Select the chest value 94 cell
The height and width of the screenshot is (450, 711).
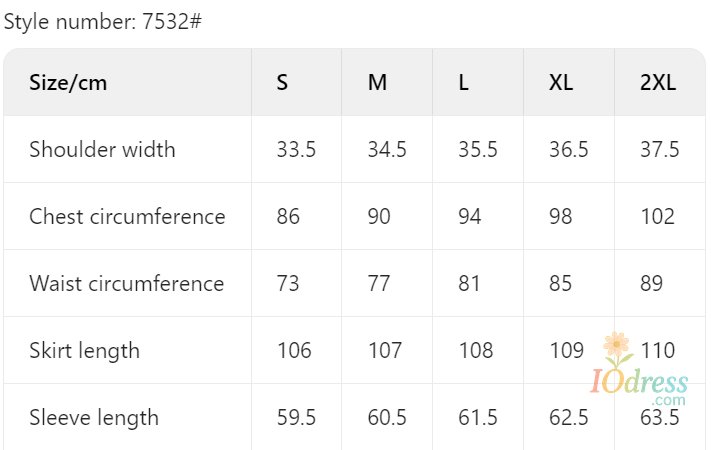click(x=470, y=217)
